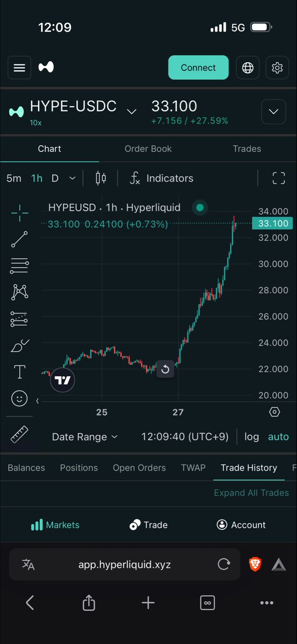This screenshot has width=297, height=644.
Task: Open Date Range dropdown
Action: click(85, 437)
